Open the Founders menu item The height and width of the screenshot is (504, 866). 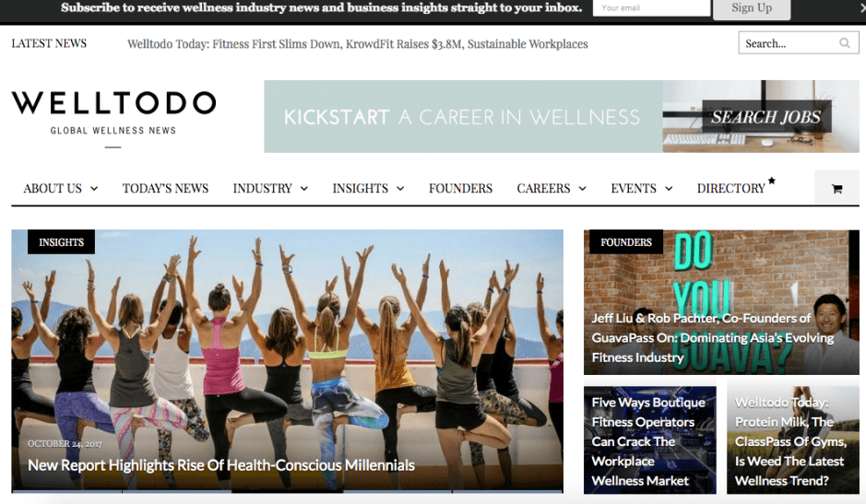pyautogui.click(x=460, y=189)
